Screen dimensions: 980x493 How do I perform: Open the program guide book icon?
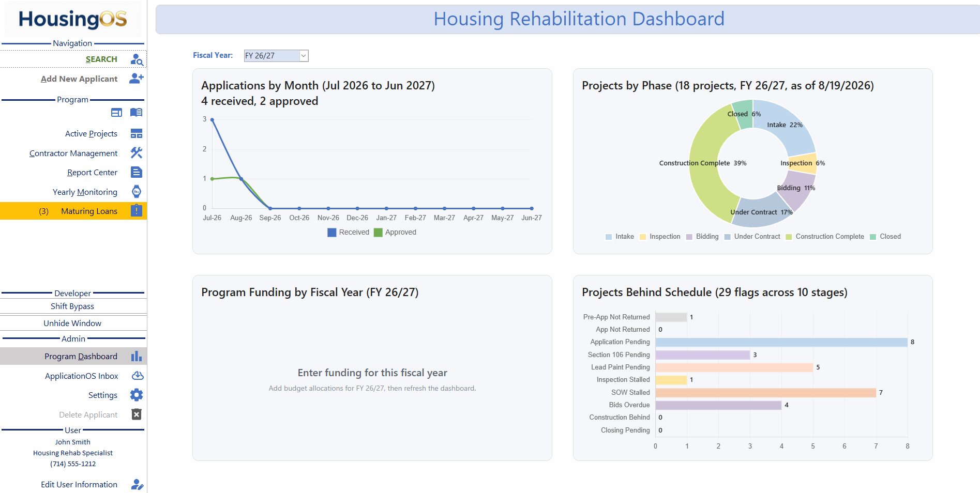(x=136, y=113)
